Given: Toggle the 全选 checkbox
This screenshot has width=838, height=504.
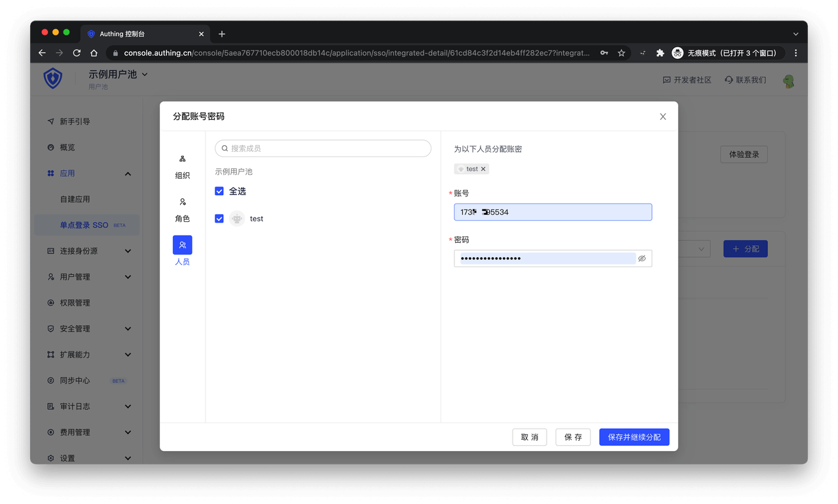Looking at the screenshot, I should click(219, 191).
